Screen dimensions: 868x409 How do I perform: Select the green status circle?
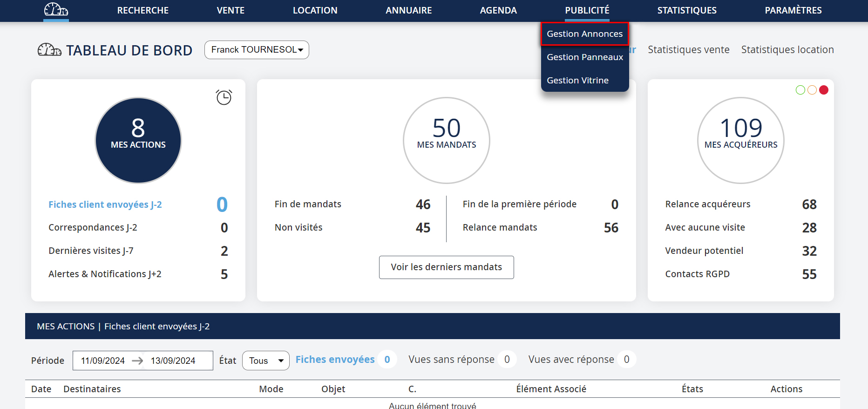pyautogui.click(x=800, y=90)
